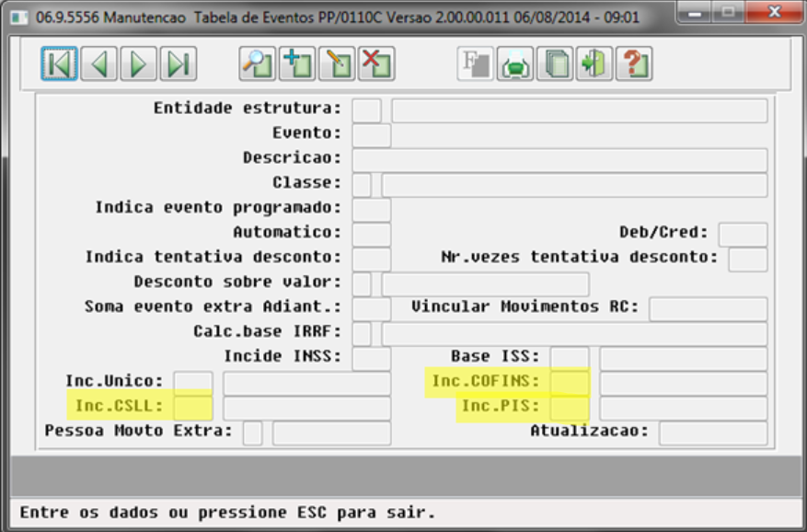Screen dimensions: 807x532
Task: Go to first record toolbar icon
Action: click(59, 64)
